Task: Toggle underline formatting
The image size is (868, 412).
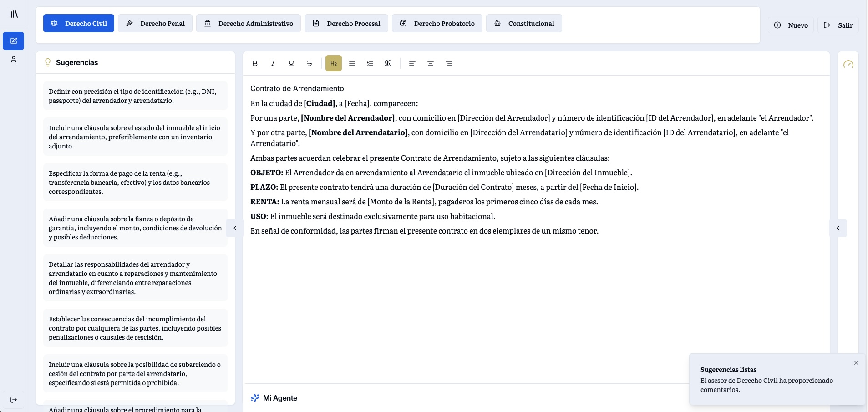Action: (x=291, y=63)
